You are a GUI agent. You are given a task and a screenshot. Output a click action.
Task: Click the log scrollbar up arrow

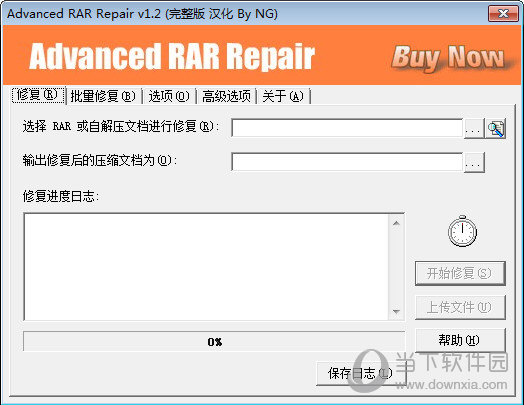pos(396,223)
